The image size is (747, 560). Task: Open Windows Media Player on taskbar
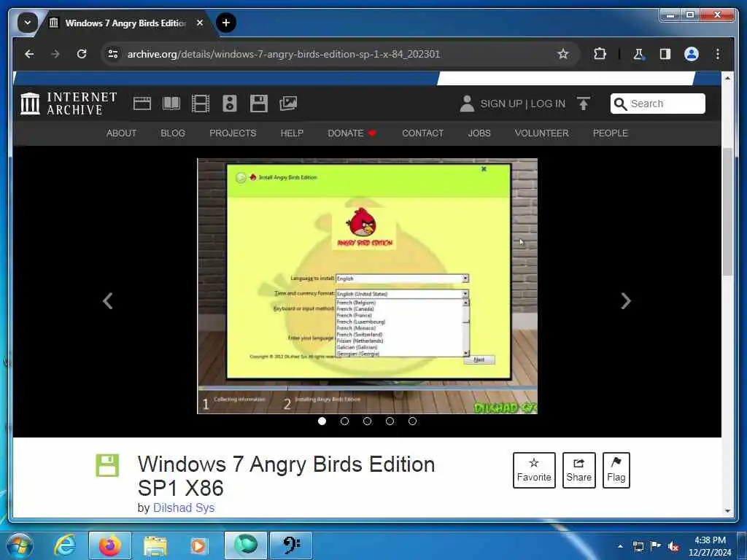click(x=198, y=545)
